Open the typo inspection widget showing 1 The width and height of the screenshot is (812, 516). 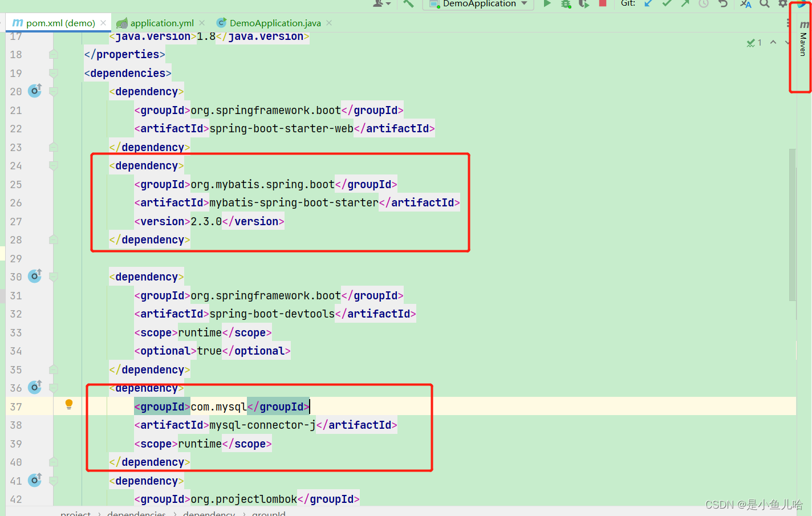point(754,43)
